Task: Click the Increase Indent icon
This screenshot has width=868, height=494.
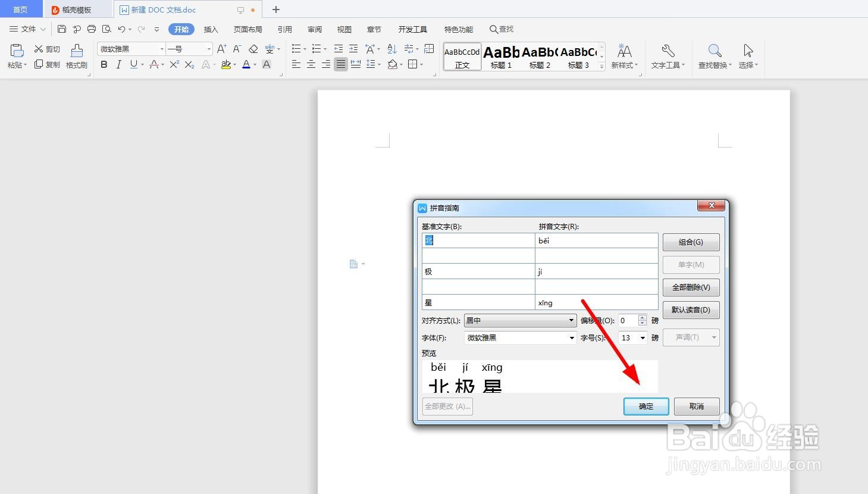Action: 353,49
